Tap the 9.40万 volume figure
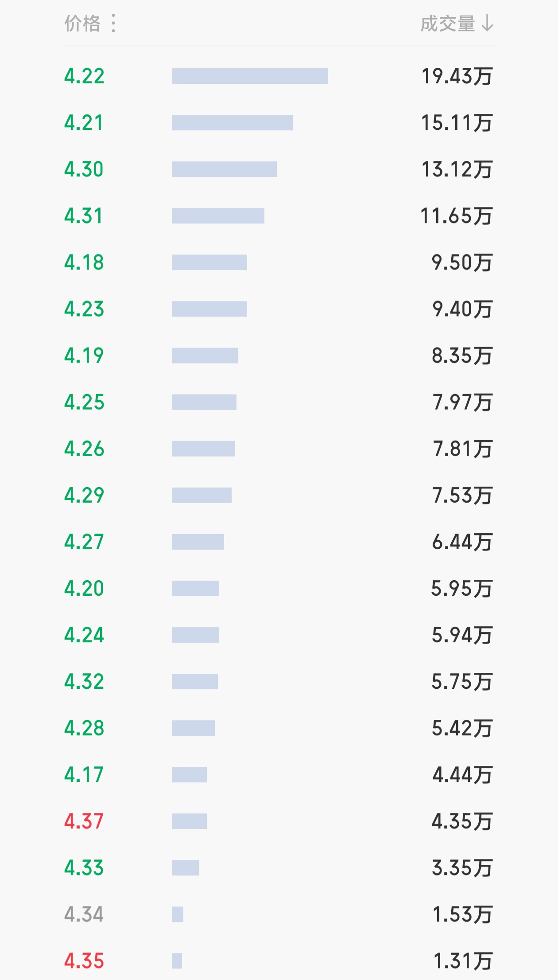558x980 pixels. (x=462, y=309)
